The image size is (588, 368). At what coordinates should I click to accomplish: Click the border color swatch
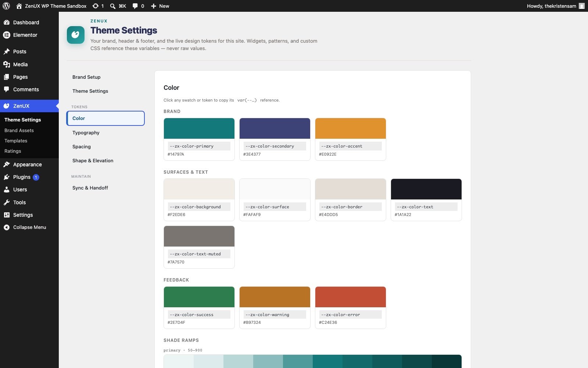pos(351,189)
